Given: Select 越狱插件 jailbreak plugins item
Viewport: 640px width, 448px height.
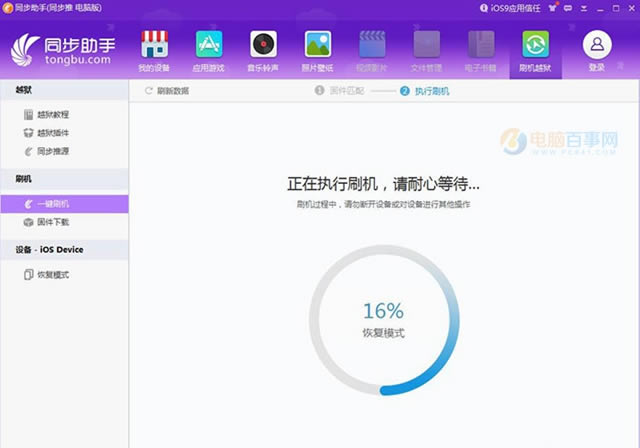Looking at the screenshot, I should pos(52,133).
